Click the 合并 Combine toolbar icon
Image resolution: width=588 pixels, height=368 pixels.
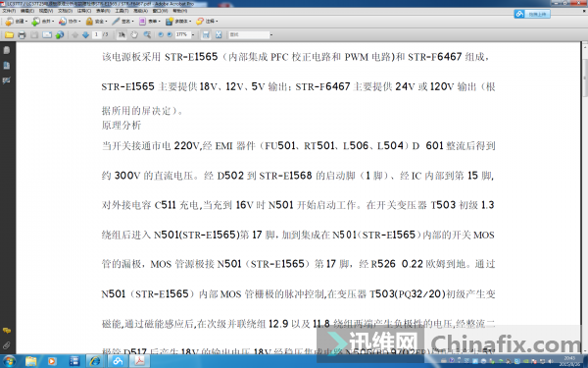point(35,22)
